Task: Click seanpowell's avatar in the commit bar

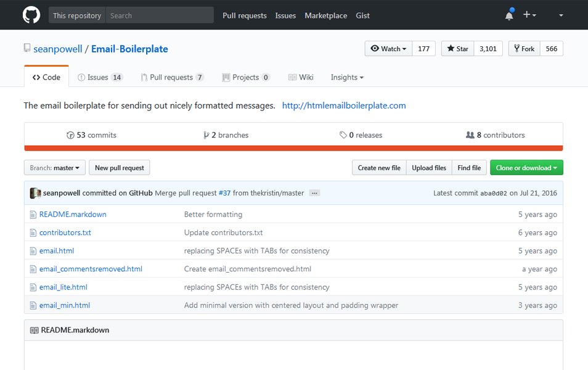Action: tap(35, 193)
